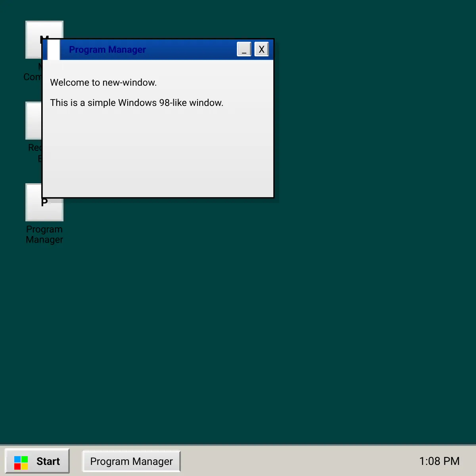Click the text 'Welcome to new-window.'

103,83
